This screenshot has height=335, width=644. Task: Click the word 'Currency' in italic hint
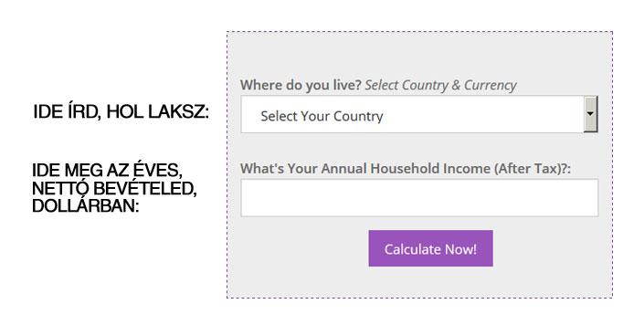coord(490,85)
